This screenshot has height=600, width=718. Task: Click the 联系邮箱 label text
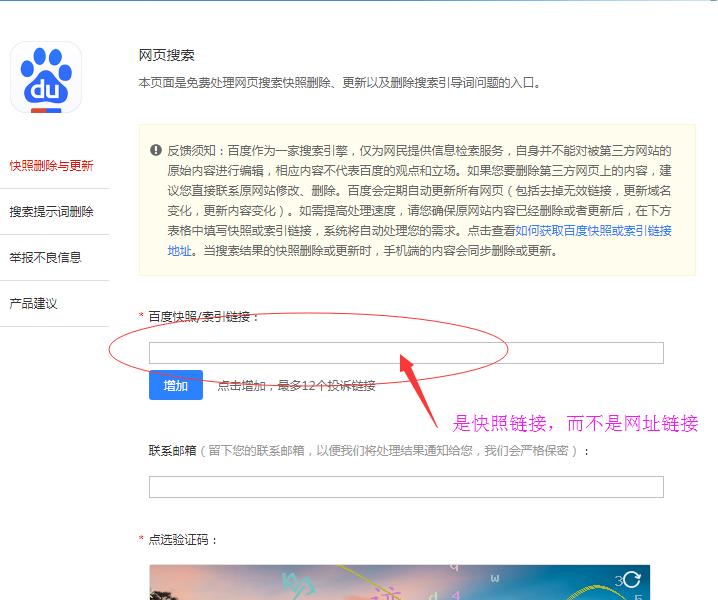pyautogui.click(x=171, y=451)
